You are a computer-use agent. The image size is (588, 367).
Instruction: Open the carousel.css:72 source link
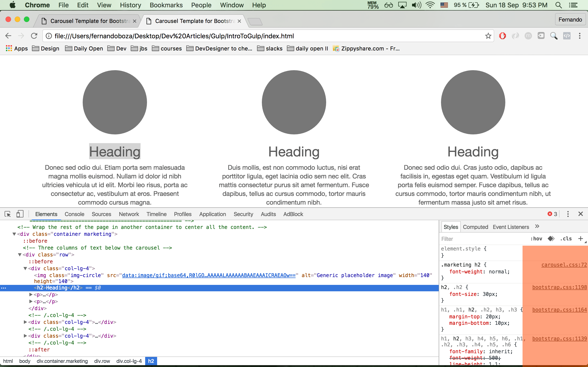(564, 265)
